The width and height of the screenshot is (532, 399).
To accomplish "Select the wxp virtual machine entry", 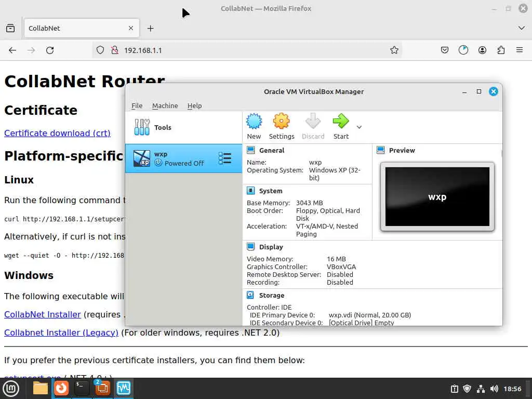I will [183, 158].
